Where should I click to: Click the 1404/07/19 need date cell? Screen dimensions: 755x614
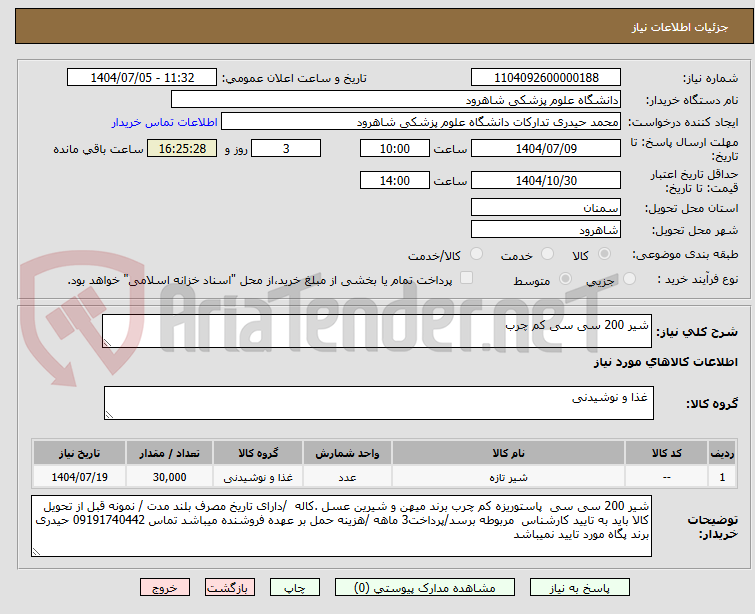point(79,477)
